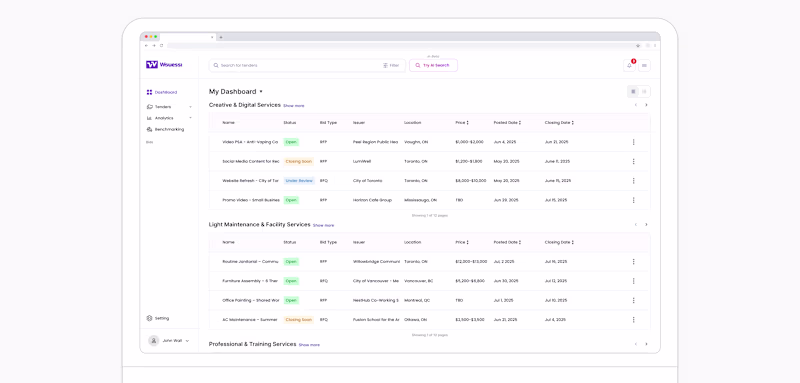Click the Video PSA tender name
This screenshot has width=800, height=383.
tap(251, 142)
